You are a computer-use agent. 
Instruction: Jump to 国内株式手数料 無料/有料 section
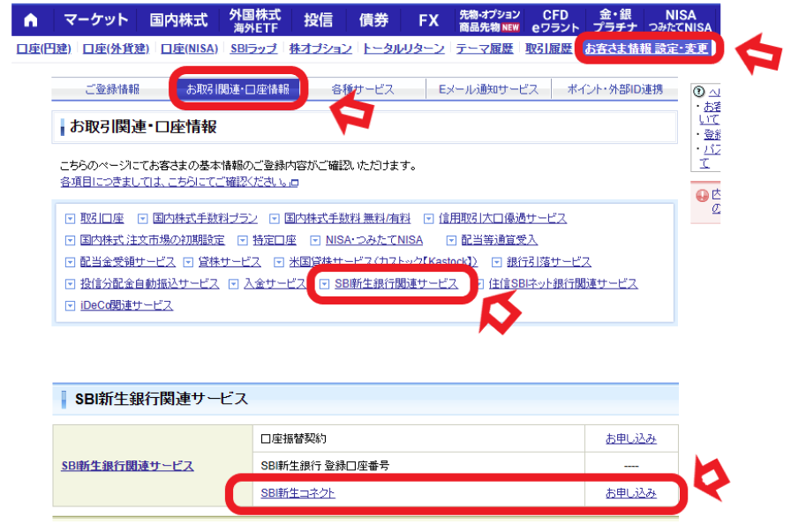[348, 219]
